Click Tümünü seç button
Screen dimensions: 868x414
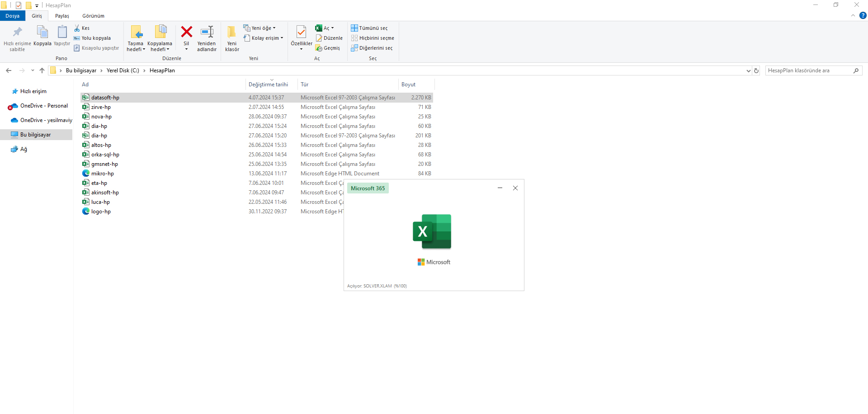tap(369, 28)
